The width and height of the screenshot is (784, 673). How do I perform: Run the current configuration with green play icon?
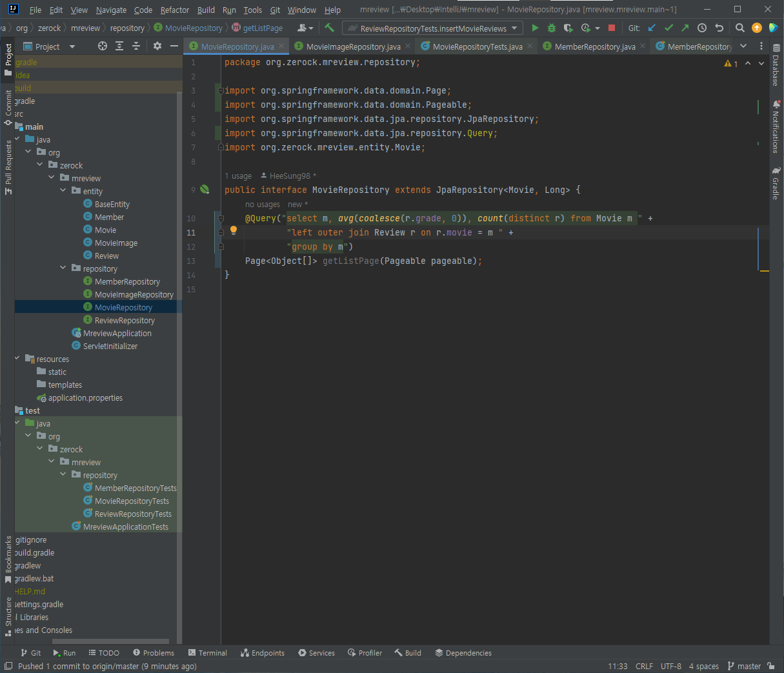535,28
